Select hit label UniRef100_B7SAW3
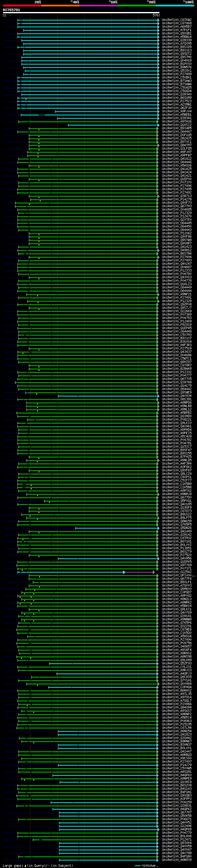 [177, 81]
